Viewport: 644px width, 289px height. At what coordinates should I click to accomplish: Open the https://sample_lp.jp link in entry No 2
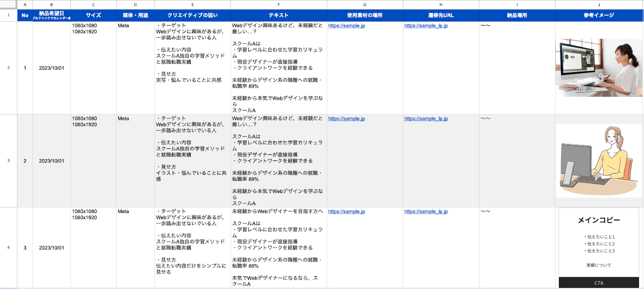pos(425,119)
